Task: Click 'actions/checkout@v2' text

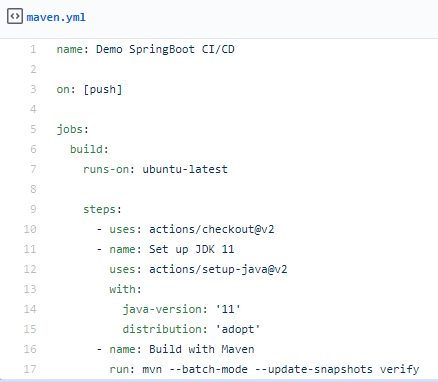Action: (212, 229)
